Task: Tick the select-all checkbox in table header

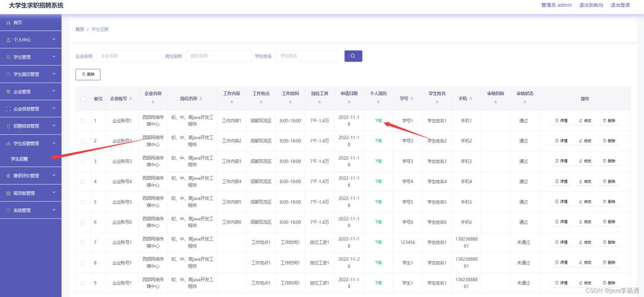Action: click(83, 99)
